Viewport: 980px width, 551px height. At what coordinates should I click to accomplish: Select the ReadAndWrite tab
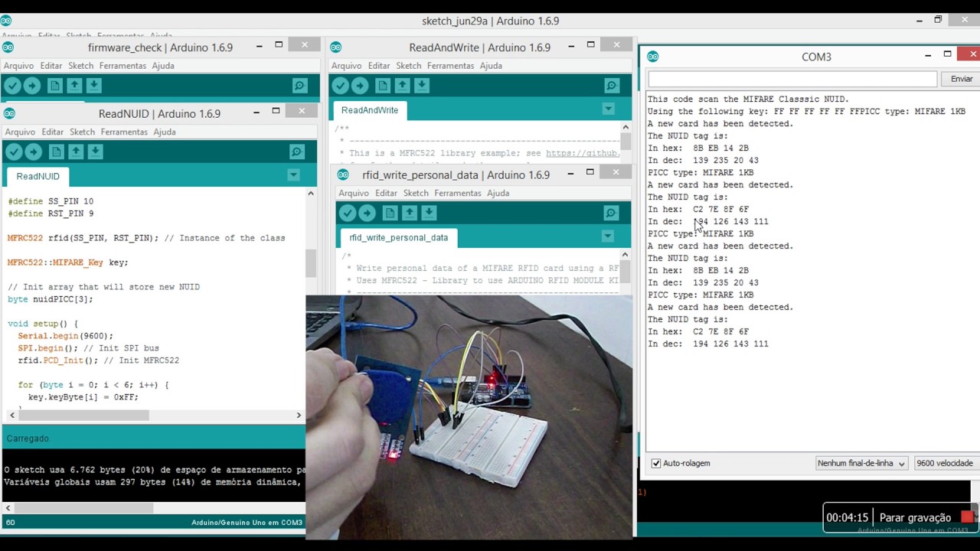[x=370, y=110]
